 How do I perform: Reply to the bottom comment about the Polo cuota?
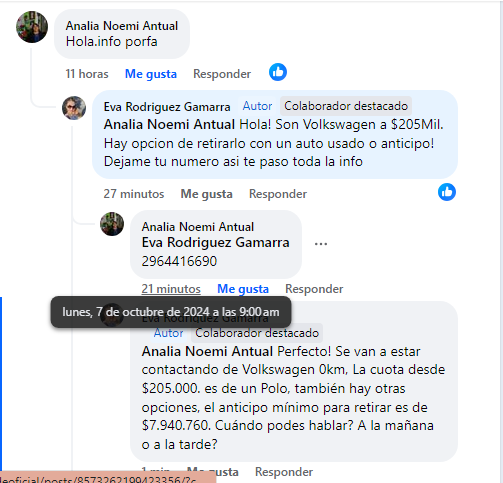(284, 472)
